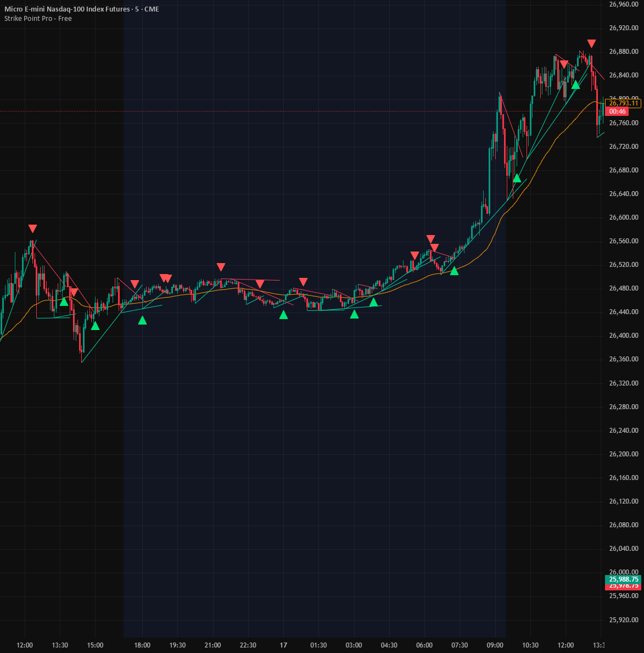
Task: Click the 26,600.00 price axis label
Action: [x=623, y=217]
